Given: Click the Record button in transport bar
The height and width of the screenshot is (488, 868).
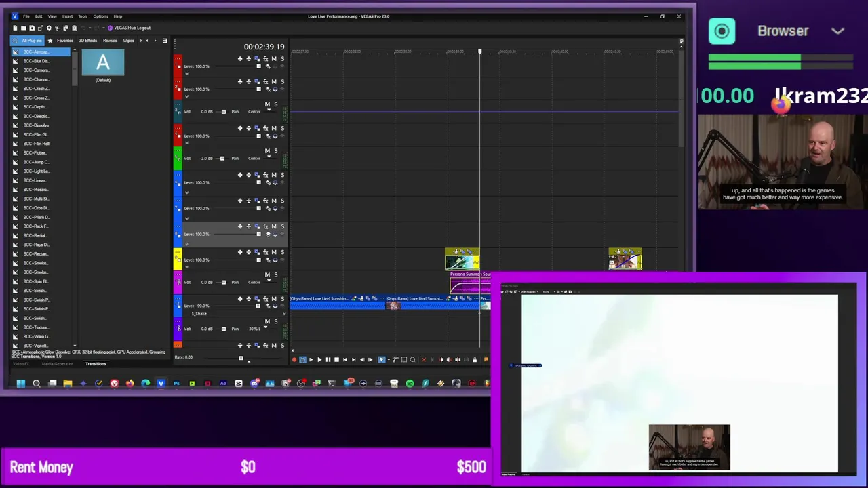Looking at the screenshot, I should 294,360.
